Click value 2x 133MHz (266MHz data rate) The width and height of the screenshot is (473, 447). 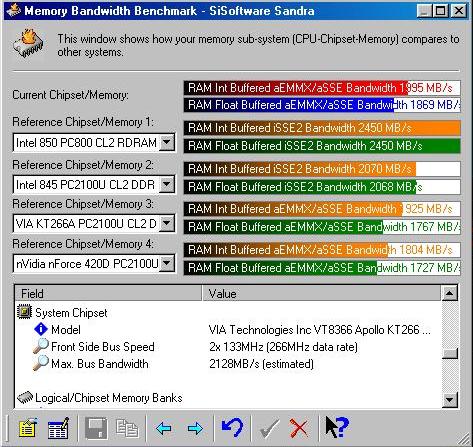click(283, 347)
